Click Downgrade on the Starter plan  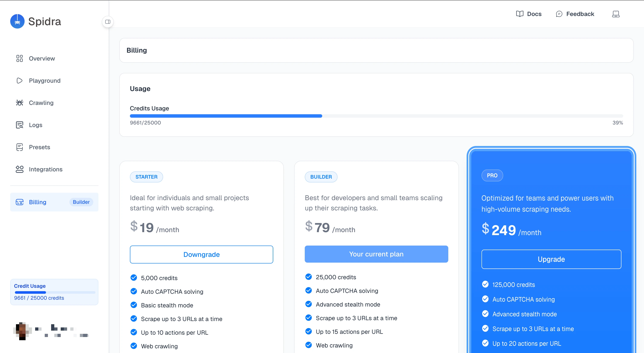click(x=201, y=255)
